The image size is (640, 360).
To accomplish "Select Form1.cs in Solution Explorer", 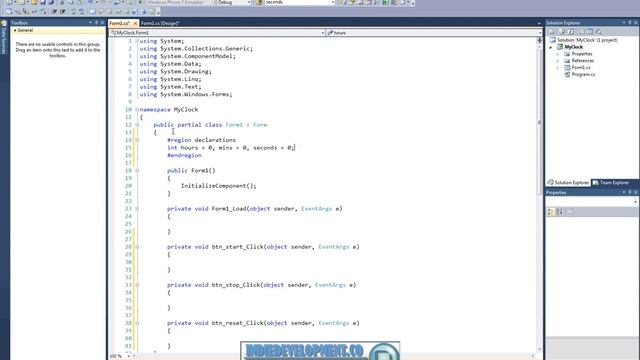I will pyautogui.click(x=580, y=68).
